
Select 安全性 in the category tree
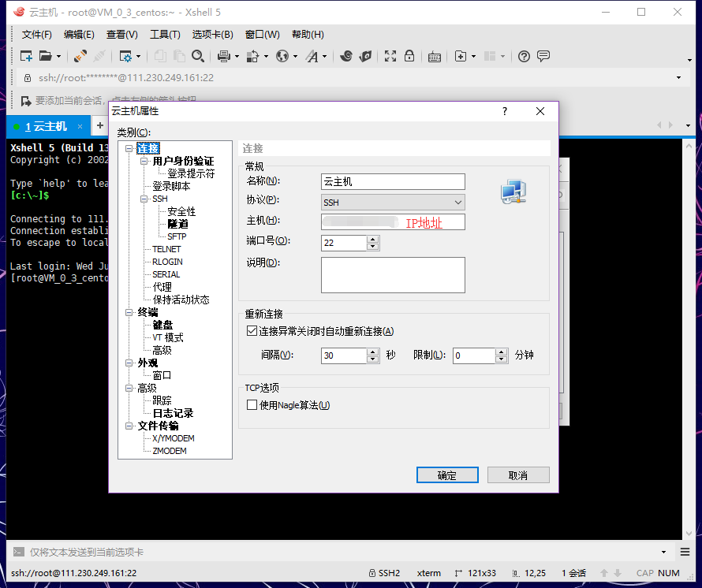(181, 211)
